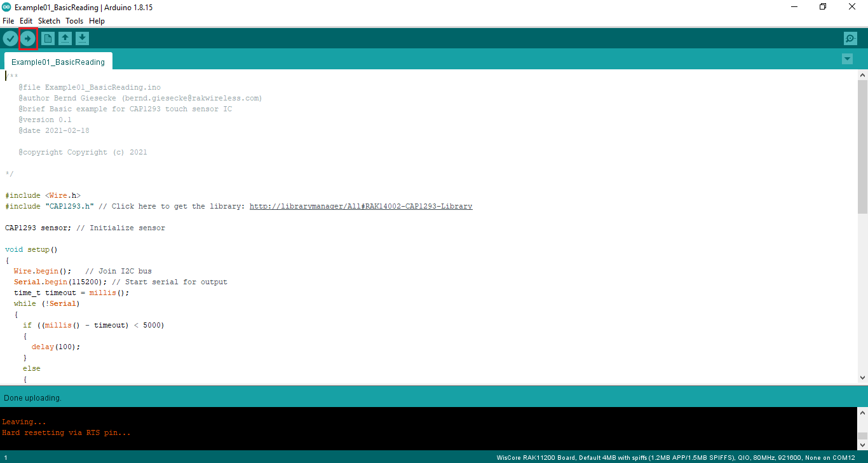Click the line number 1 in status bar
868x463 pixels.
coord(6,457)
